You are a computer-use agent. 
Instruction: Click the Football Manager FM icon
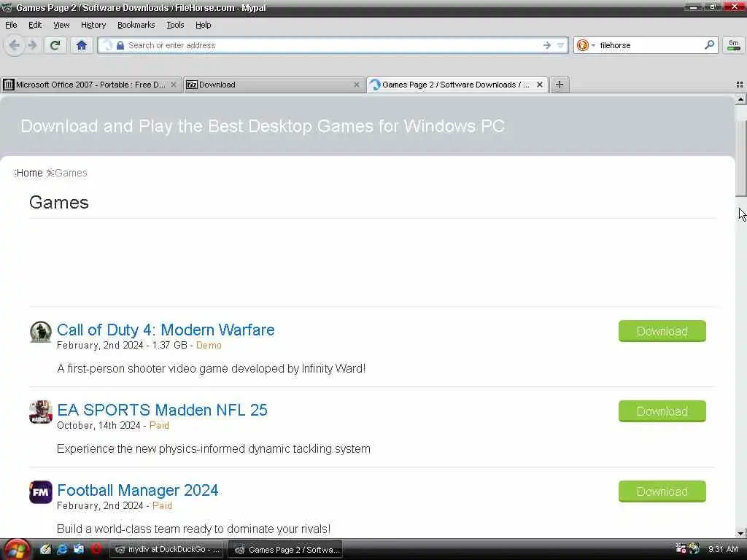(41, 492)
